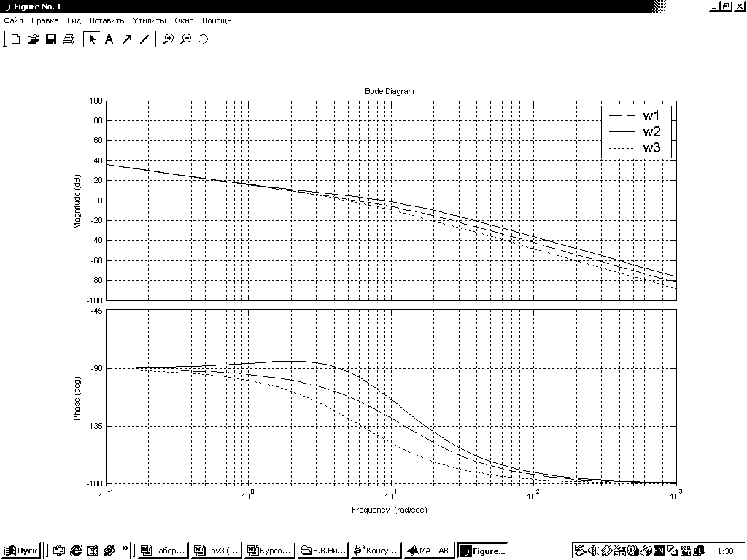The height and width of the screenshot is (560, 747).
Task: Switch to the Консу... browser window
Action: pyautogui.click(x=376, y=551)
